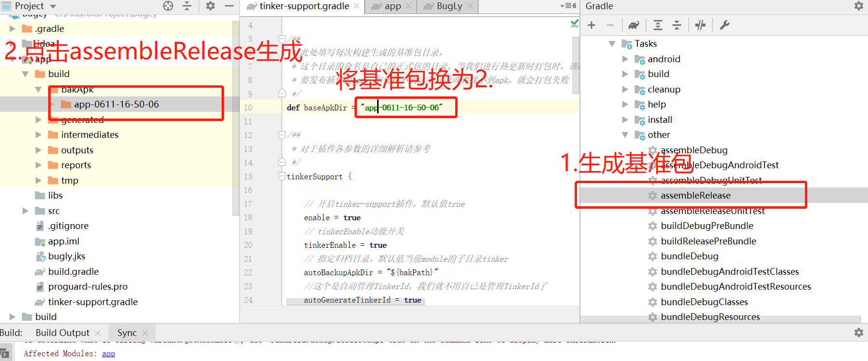Expand the tmp folder
The height and width of the screenshot is (361, 868).
[39, 181]
